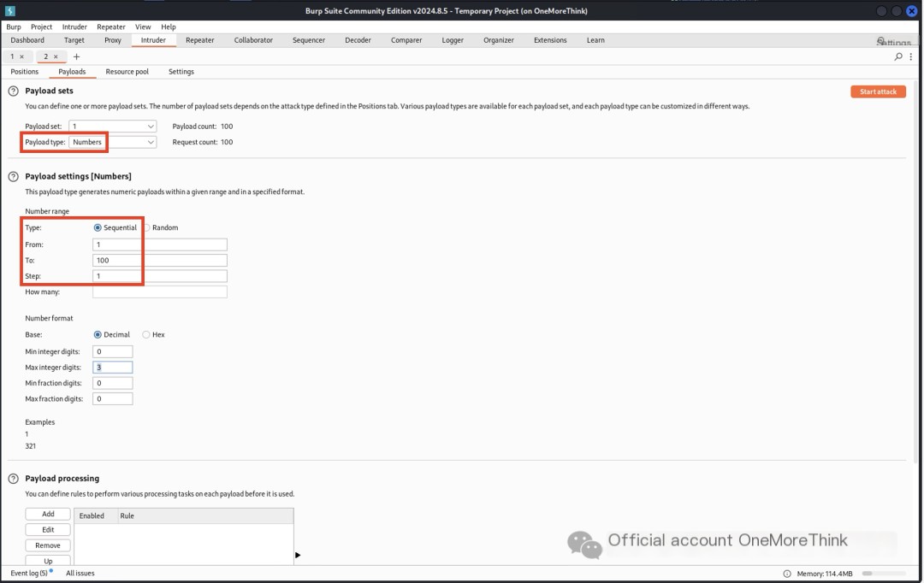The width and height of the screenshot is (924, 583).
Task: Click the memory usage progress bar
Action: [x=884, y=574]
